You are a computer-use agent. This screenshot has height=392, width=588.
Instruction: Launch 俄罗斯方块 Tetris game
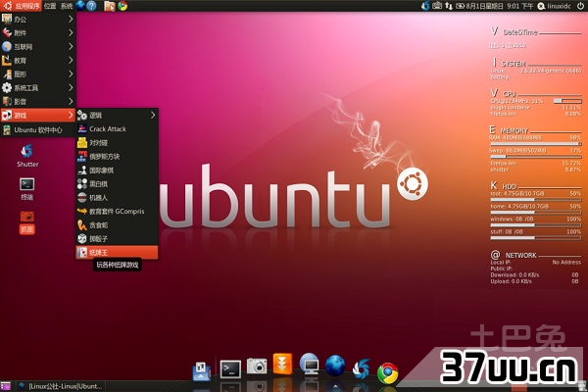click(117, 157)
